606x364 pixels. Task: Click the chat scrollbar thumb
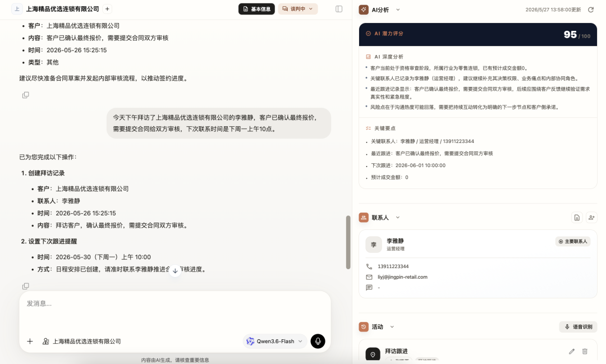coord(348,242)
